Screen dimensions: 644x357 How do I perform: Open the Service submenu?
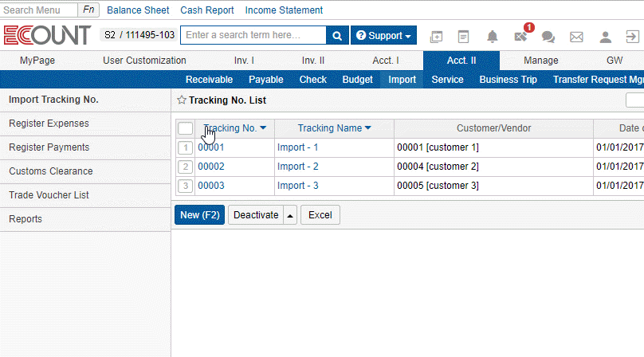[x=447, y=79]
